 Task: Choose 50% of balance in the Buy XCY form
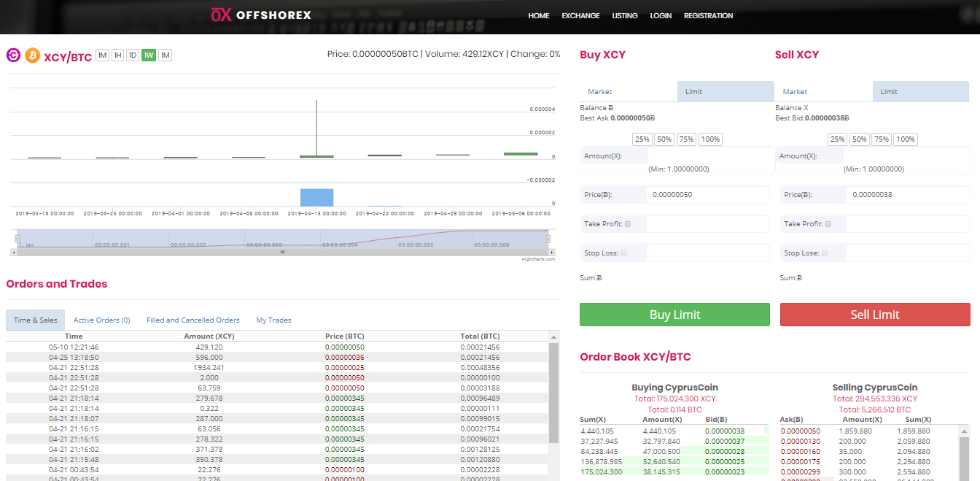[x=664, y=139]
